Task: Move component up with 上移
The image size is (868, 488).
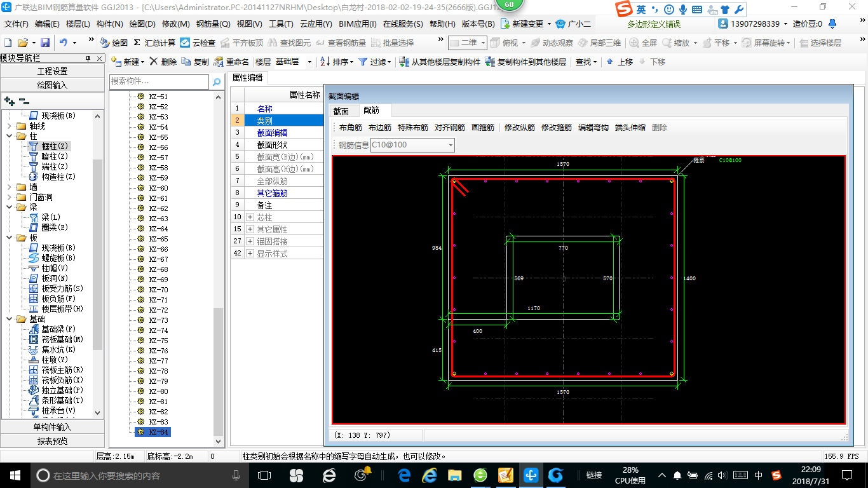Action: (x=620, y=62)
